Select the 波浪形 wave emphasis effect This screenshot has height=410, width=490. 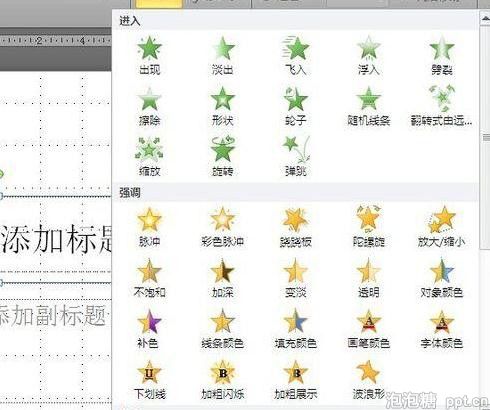369,380
